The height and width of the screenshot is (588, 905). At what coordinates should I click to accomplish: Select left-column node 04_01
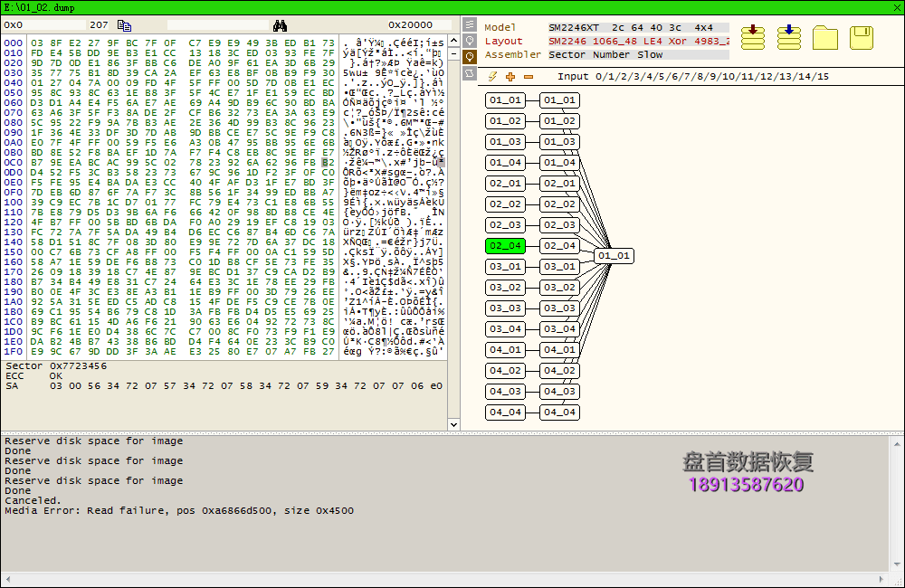click(x=505, y=350)
